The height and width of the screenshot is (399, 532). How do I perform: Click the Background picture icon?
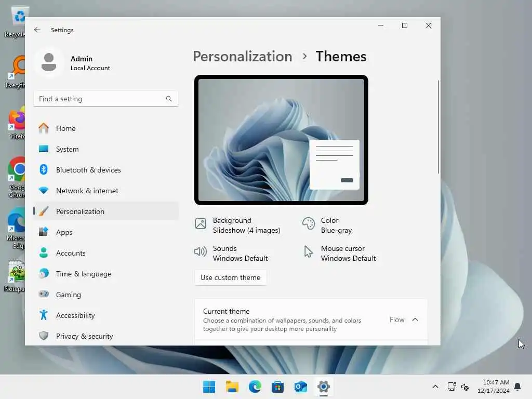(x=201, y=223)
